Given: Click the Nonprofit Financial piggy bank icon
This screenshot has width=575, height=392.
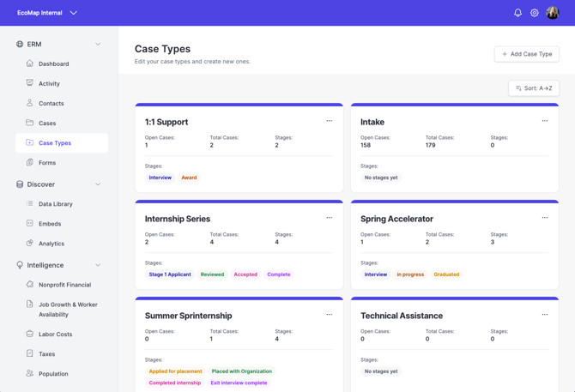Looking at the screenshot, I should coord(30,284).
